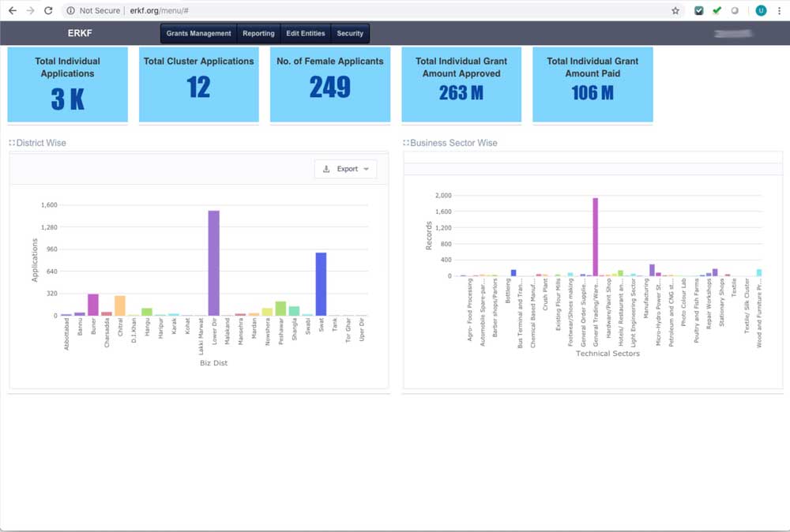Click the No. of Female Applicants card
Image resolution: width=790 pixels, height=532 pixels.
[x=330, y=84]
